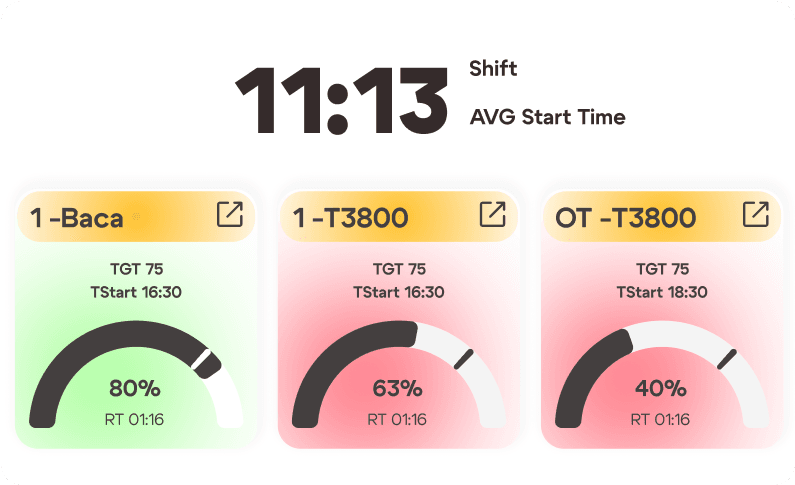
Task: Click the 1 -T3800 card title
Action: [351, 217]
